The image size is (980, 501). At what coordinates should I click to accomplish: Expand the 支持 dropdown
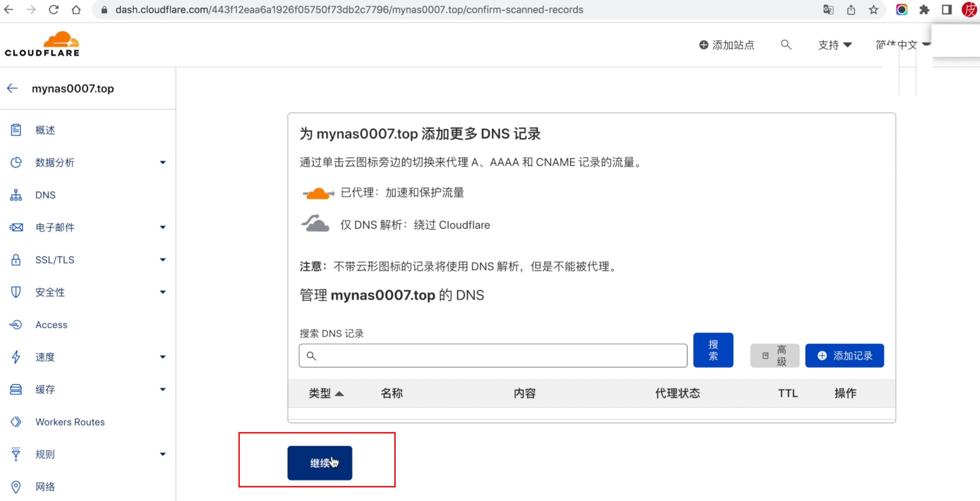click(x=835, y=44)
